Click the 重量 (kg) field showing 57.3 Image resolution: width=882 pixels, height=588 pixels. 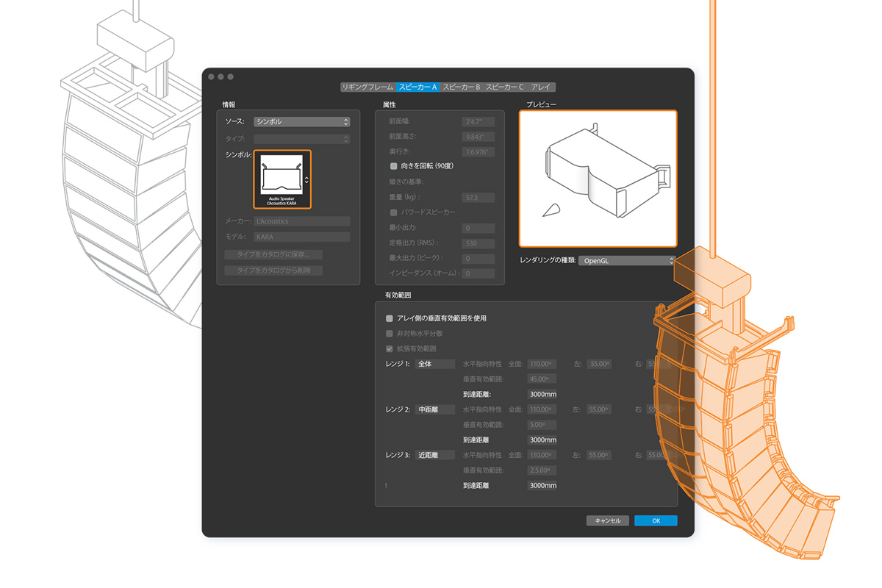478,198
